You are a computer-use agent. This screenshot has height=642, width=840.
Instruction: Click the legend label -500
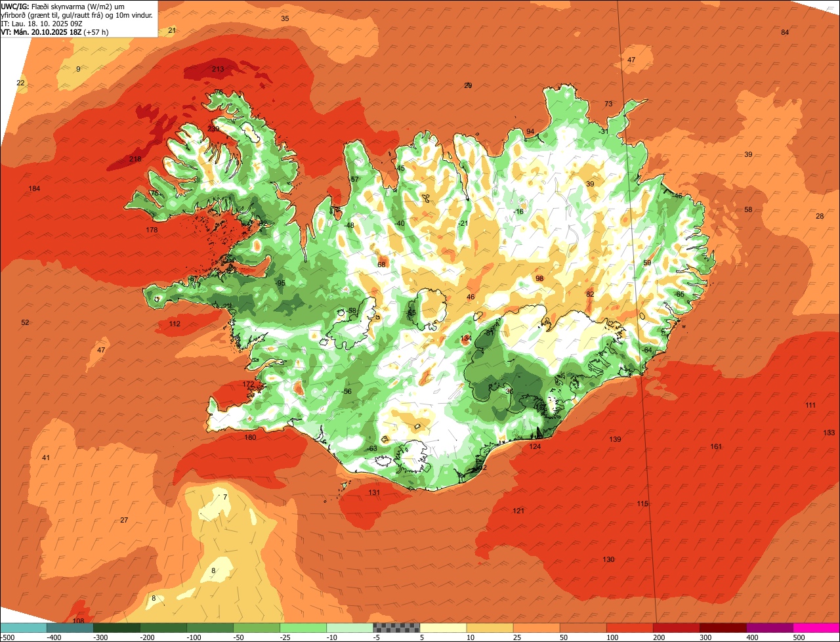coord(8,637)
